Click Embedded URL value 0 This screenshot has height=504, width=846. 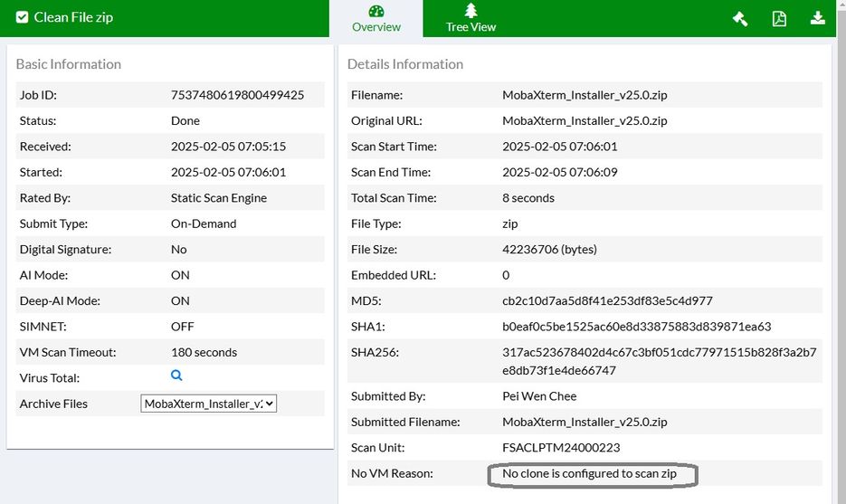506,275
